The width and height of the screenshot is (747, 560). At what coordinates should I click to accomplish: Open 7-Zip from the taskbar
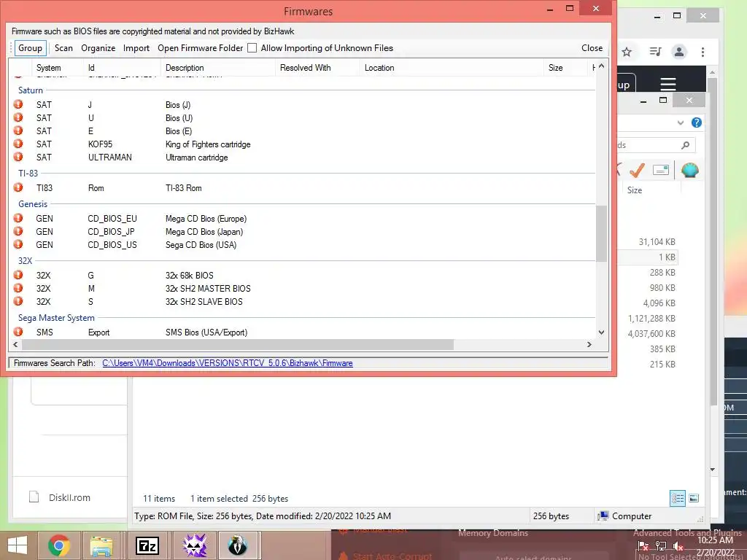coord(147,545)
